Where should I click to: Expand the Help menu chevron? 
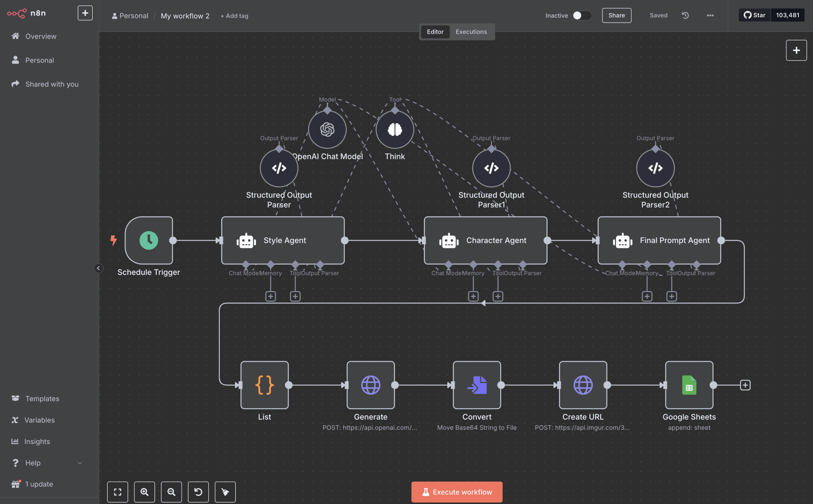coord(80,463)
